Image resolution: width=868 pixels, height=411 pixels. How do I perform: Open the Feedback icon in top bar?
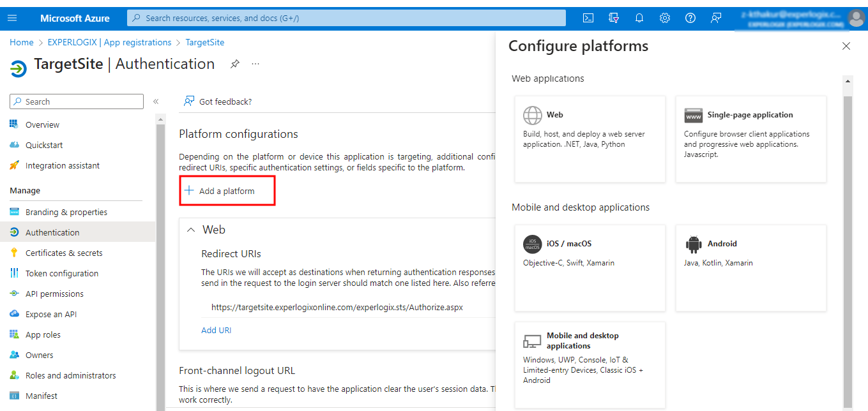pyautogui.click(x=716, y=18)
